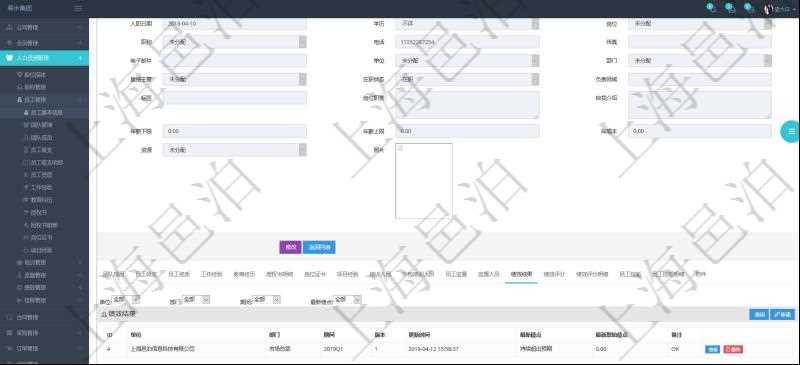Click the right blue 新增 button in 绩效结果 header
The width and height of the screenshot is (800, 365).
(782, 314)
